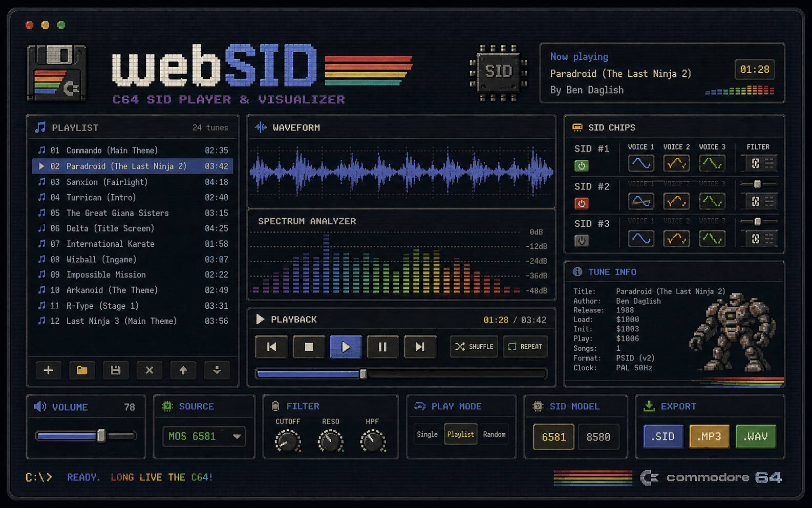This screenshot has width=812, height=508.
Task: Toggle the gray SID #3 power button
Action: (582, 240)
